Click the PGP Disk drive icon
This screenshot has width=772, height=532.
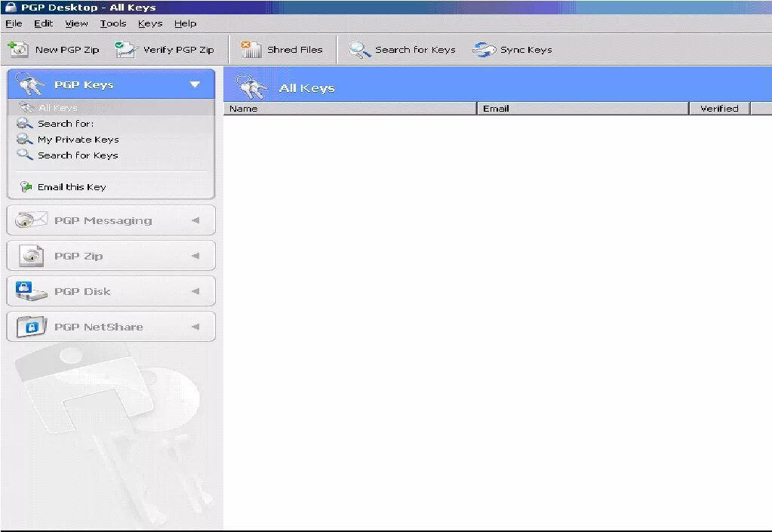31,291
